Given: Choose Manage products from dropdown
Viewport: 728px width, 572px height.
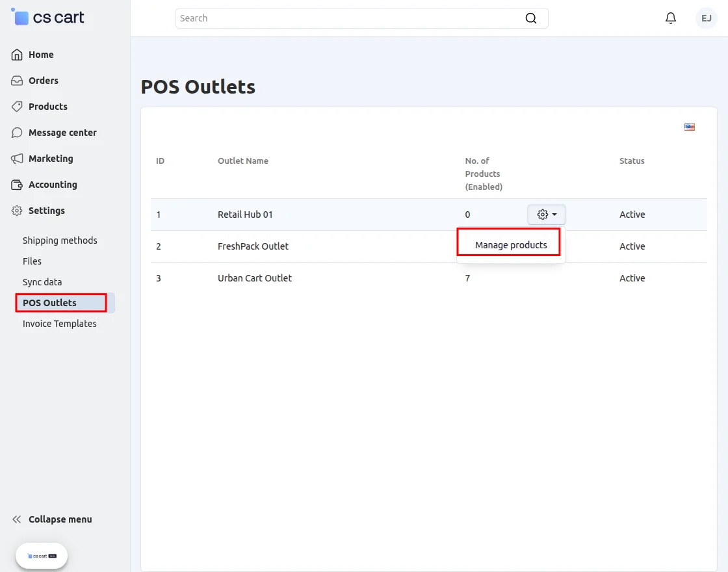Looking at the screenshot, I should [x=511, y=245].
